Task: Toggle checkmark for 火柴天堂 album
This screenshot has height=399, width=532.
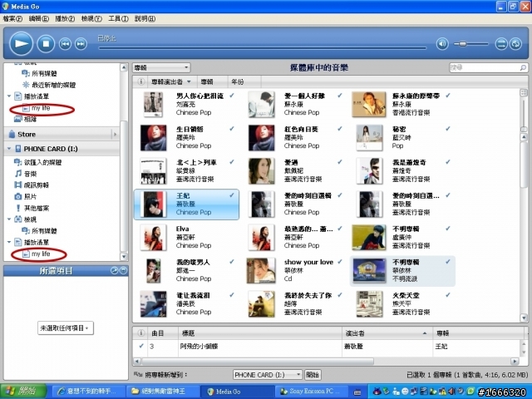Action: pyautogui.click(x=448, y=295)
